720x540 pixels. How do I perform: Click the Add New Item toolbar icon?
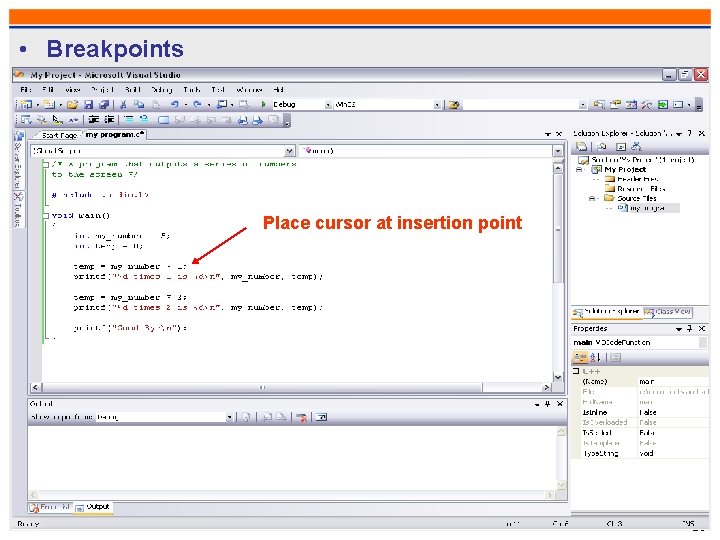[49, 104]
